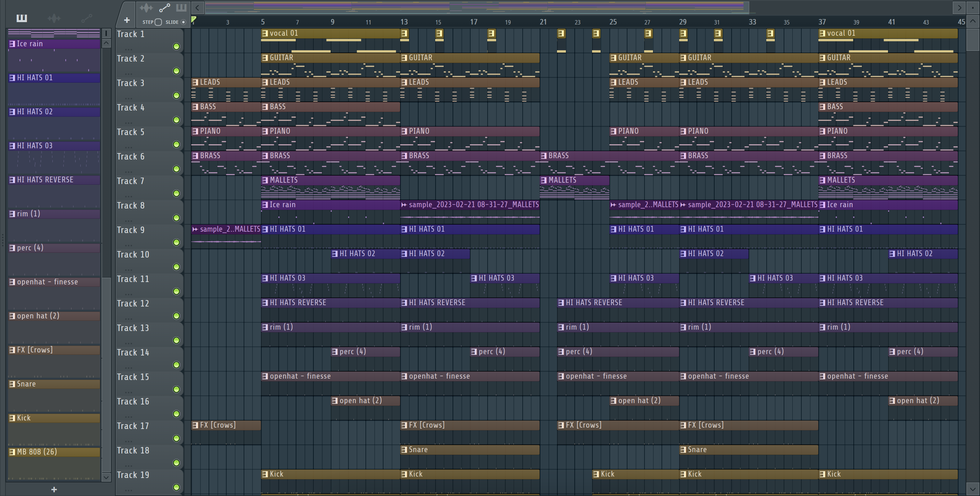Click the picker scroll top marker button
The image size is (980, 496).
pos(106,33)
